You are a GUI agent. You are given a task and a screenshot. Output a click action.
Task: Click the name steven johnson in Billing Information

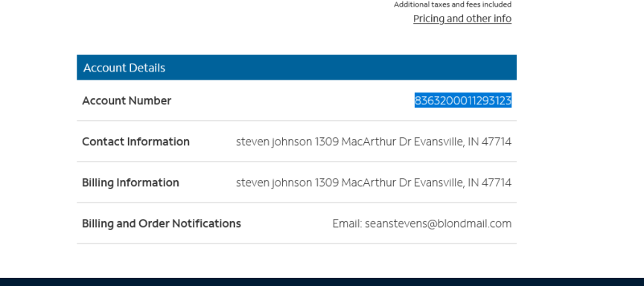(x=274, y=182)
